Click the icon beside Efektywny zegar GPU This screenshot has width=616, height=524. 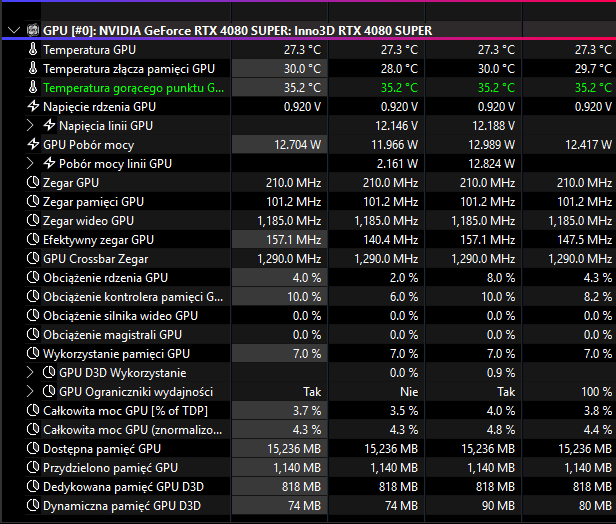click(33, 240)
